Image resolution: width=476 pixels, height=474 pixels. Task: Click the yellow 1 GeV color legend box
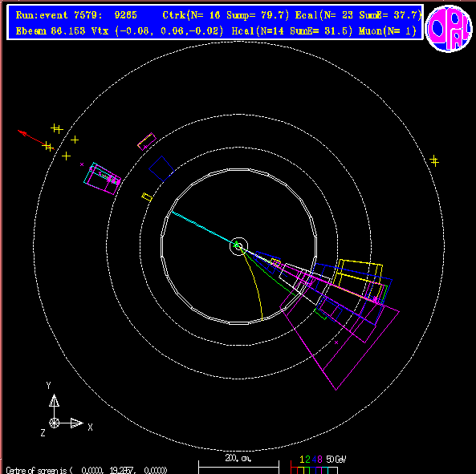pos(300,470)
